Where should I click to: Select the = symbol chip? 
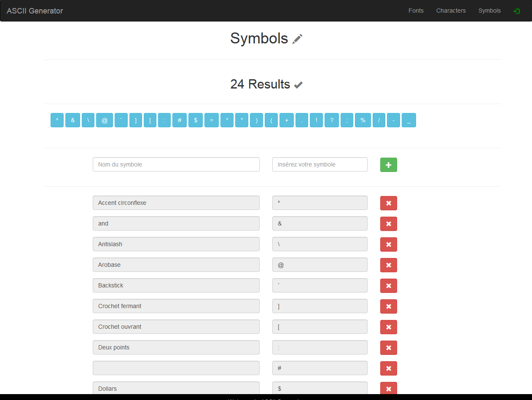[x=212, y=120]
